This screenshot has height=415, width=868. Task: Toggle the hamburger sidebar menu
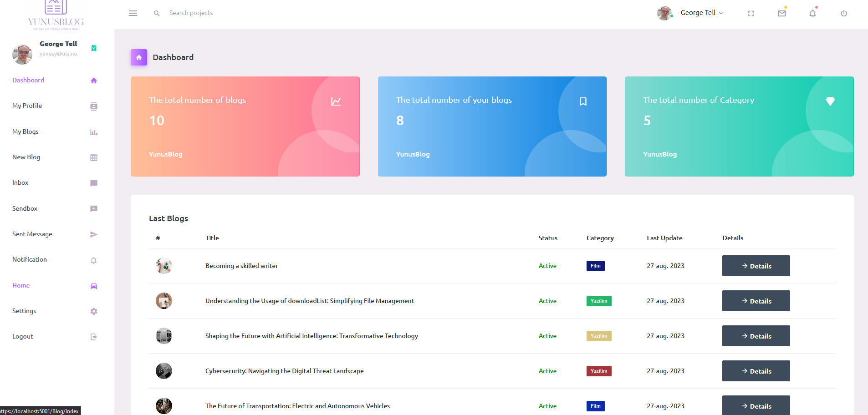(x=133, y=13)
